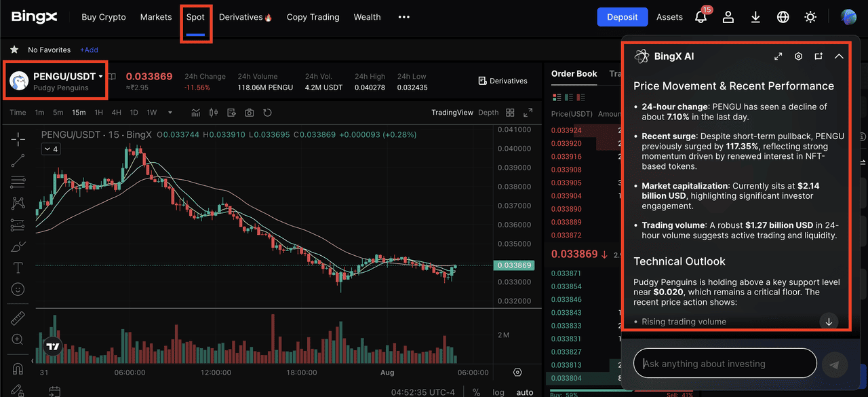
Task: Expand the chart to fullscreen
Action: click(x=528, y=113)
